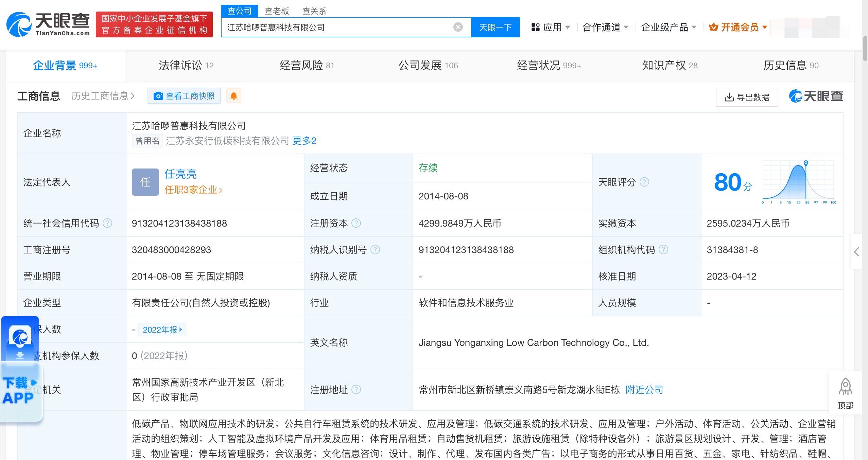Open the 法律诉讼 tab
This screenshot has height=460, width=868.
point(186,65)
